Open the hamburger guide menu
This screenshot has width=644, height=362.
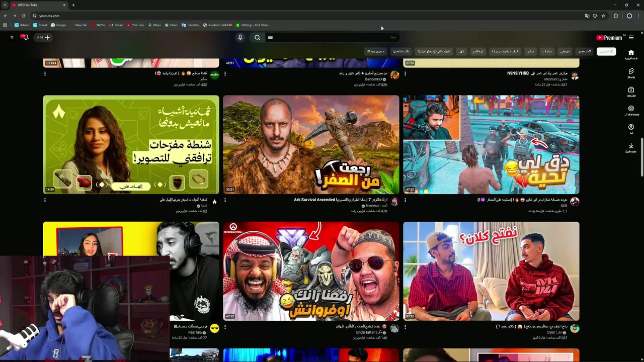pos(631,37)
